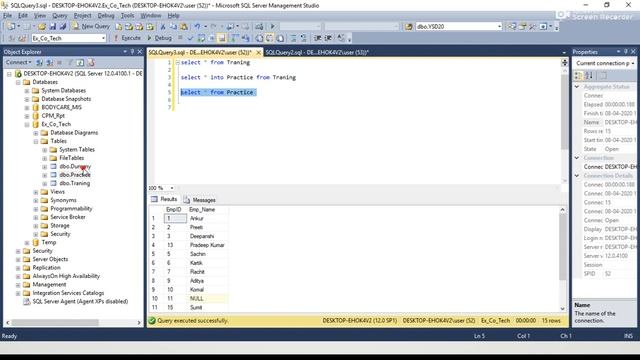The image size is (640, 360).
Task: Expand the BODYCARE_MIS database
Action: (x=27, y=107)
